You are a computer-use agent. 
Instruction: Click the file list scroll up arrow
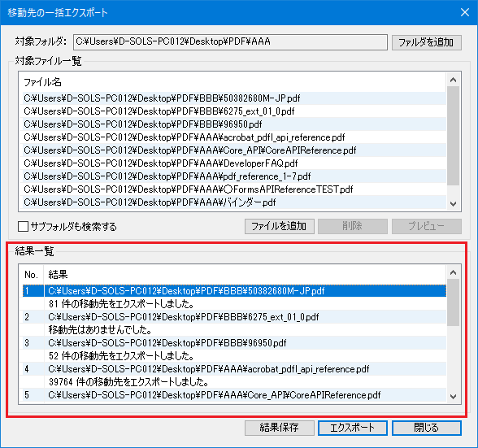point(454,80)
